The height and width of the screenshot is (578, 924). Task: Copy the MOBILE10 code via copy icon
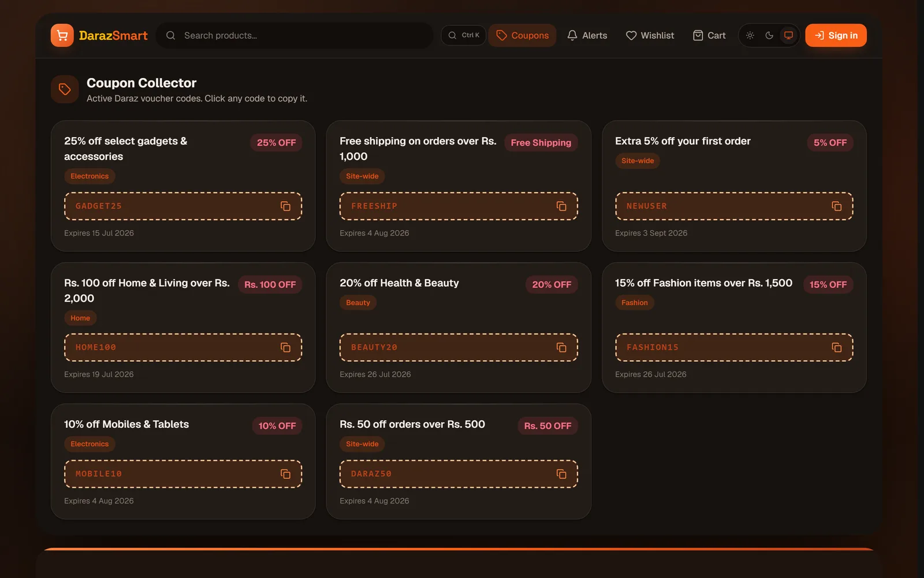tap(285, 474)
